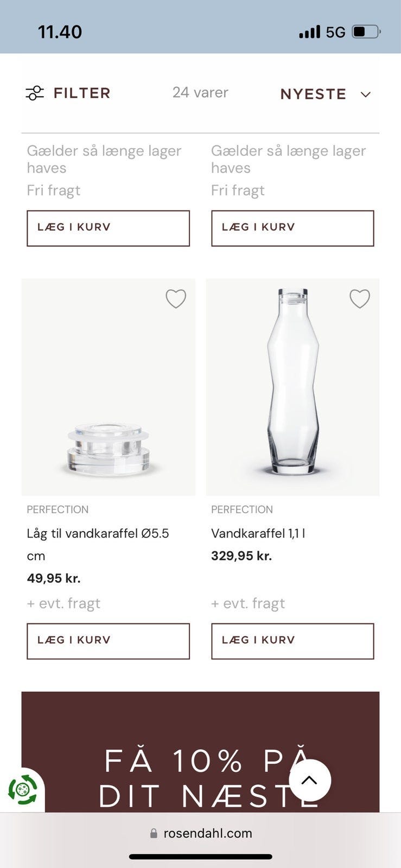This screenshot has width=401, height=868.
Task: Open the Filter menu
Action: (82, 93)
